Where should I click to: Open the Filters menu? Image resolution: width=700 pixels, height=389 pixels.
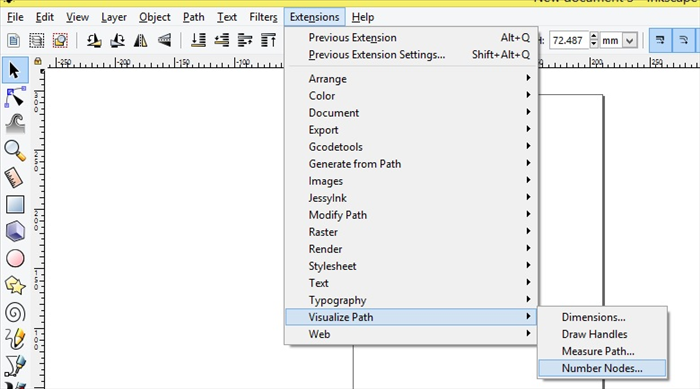263,17
